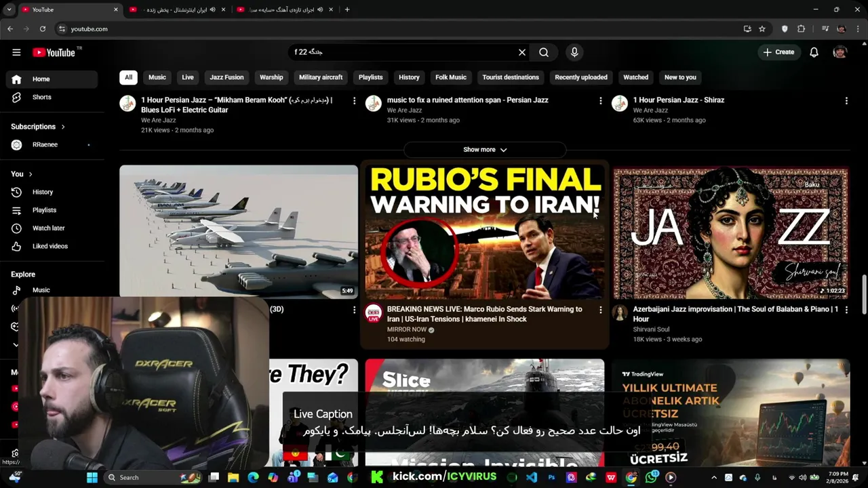
Task: Select the Jazz Fusion chip
Action: pos(226,77)
